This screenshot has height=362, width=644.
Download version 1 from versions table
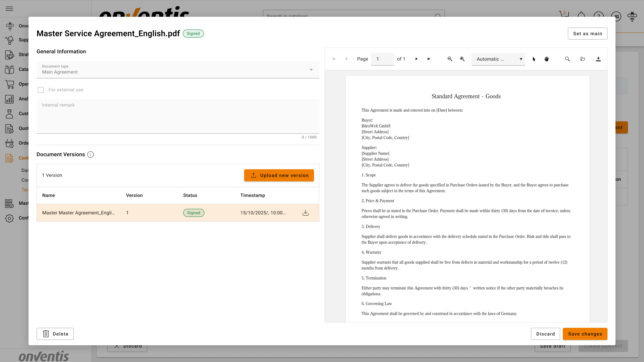[305, 213]
